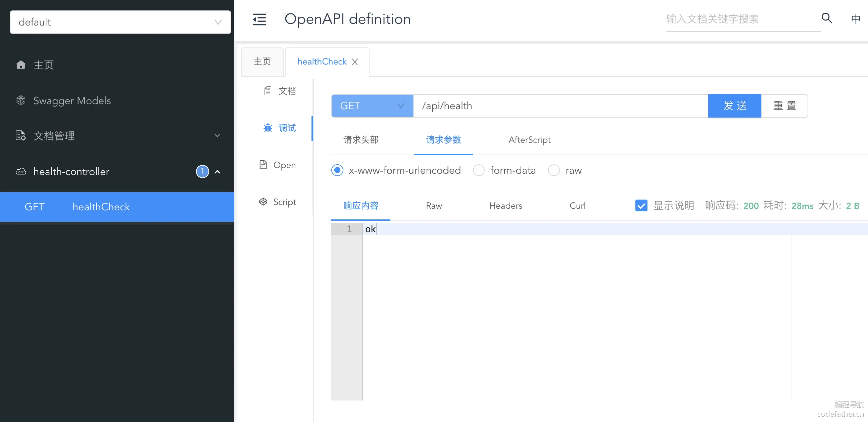Open the 文档管理 sidebar menu
The width and height of the screenshot is (868, 422).
click(117, 136)
